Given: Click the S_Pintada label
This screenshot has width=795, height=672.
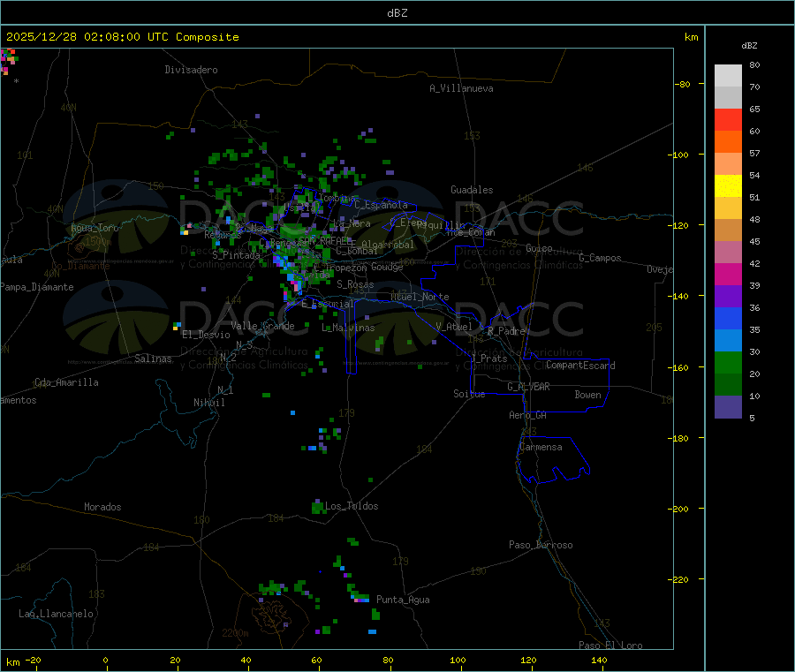Looking at the screenshot, I should click(236, 255).
